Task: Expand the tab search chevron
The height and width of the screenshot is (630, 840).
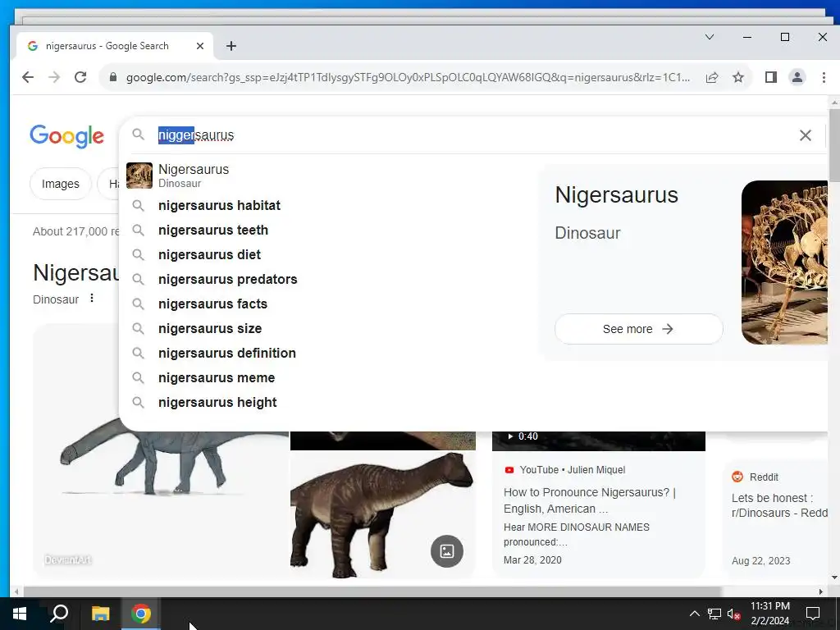Action: coord(710,37)
